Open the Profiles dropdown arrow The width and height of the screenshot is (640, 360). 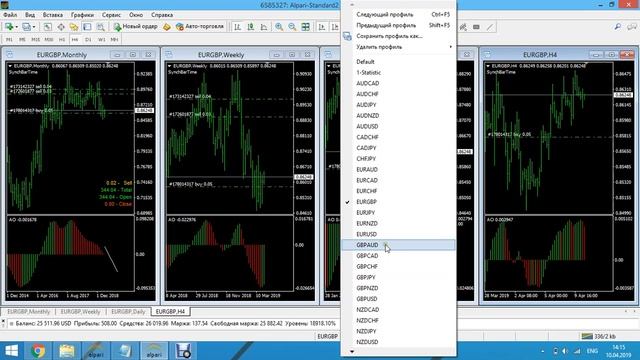pyautogui.click(x=34, y=27)
